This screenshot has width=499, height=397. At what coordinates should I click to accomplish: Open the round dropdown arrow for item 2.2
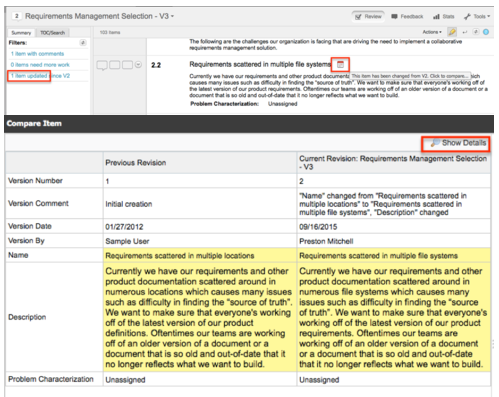138,65
